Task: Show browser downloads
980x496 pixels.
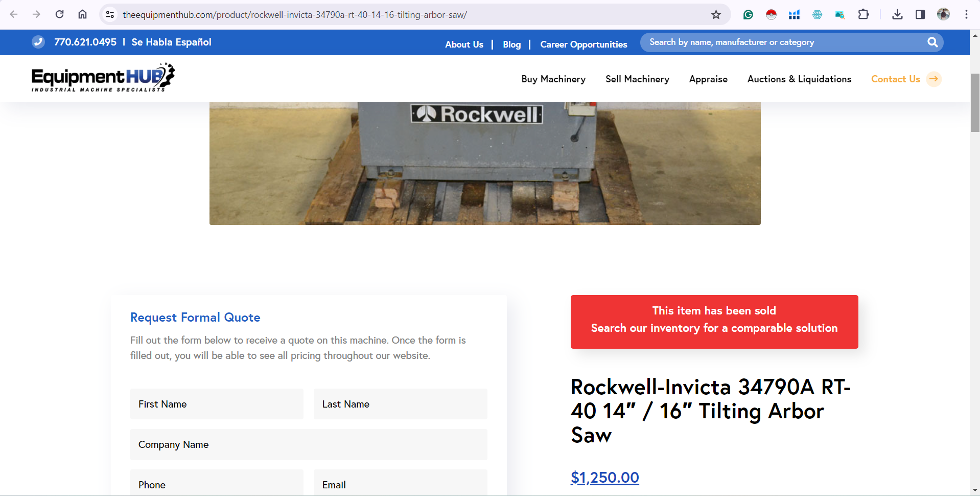Action: [897, 14]
